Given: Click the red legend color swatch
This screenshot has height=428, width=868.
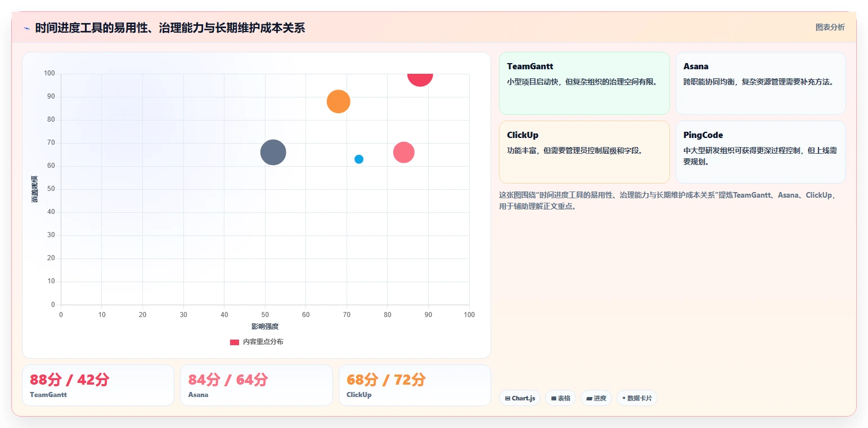Looking at the screenshot, I should click(235, 342).
